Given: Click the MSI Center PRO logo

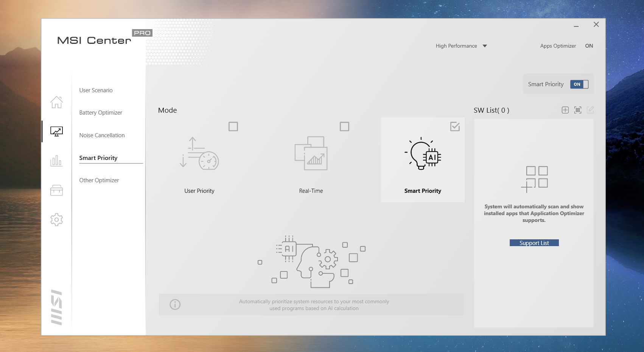Looking at the screenshot, I should 104,37.
